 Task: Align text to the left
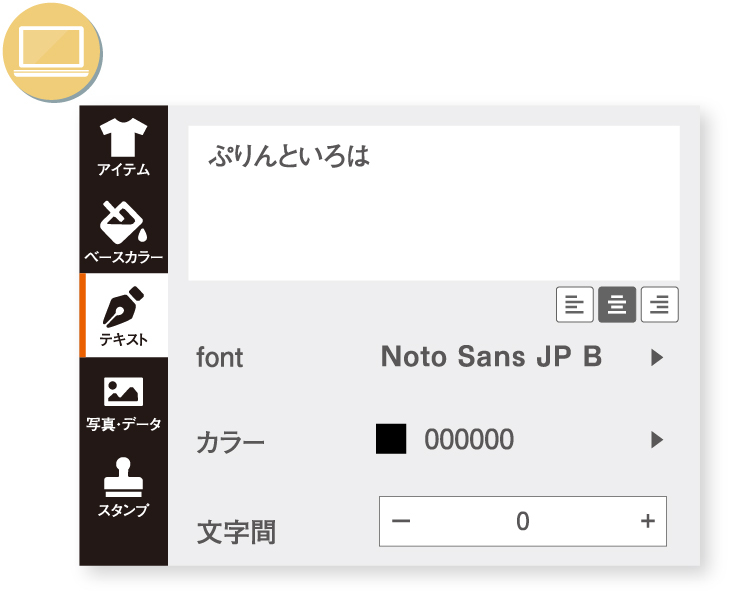[x=574, y=305]
